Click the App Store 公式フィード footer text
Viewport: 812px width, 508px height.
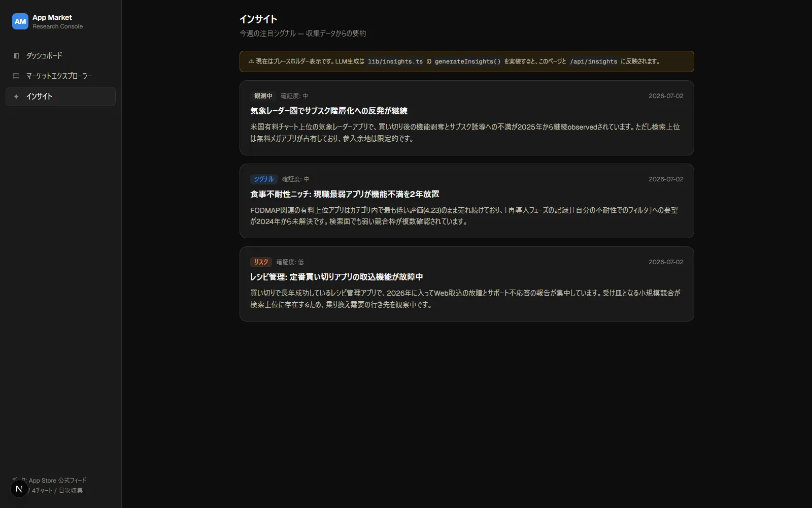pyautogui.click(x=57, y=481)
